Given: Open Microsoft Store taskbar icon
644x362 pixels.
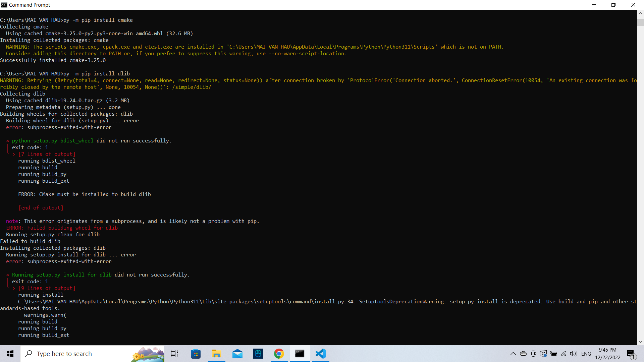Looking at the screenshot, I should tap(196, 354).
